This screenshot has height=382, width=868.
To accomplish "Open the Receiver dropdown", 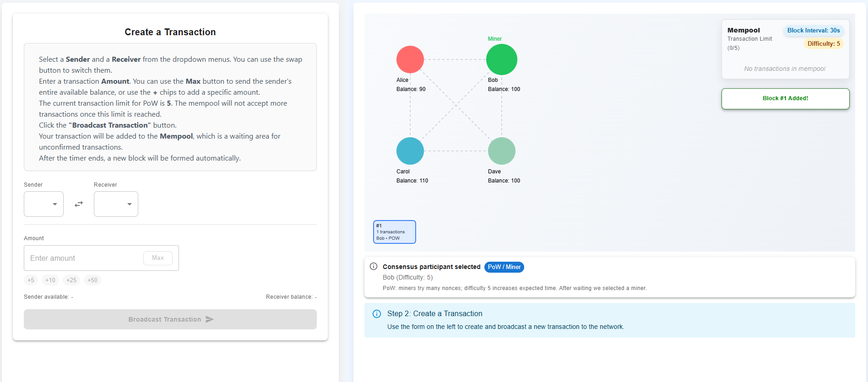I will pos(116,204).
